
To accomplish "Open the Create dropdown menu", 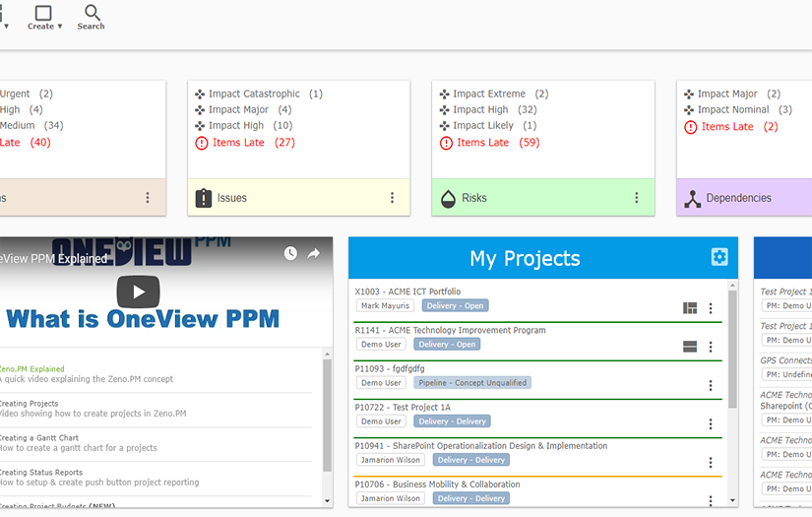I will coord(44,18).
